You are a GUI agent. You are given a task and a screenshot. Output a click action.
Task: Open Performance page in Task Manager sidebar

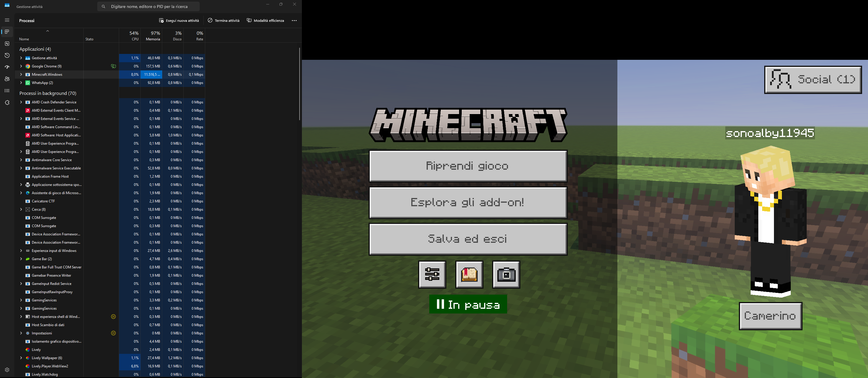(7, 43)
